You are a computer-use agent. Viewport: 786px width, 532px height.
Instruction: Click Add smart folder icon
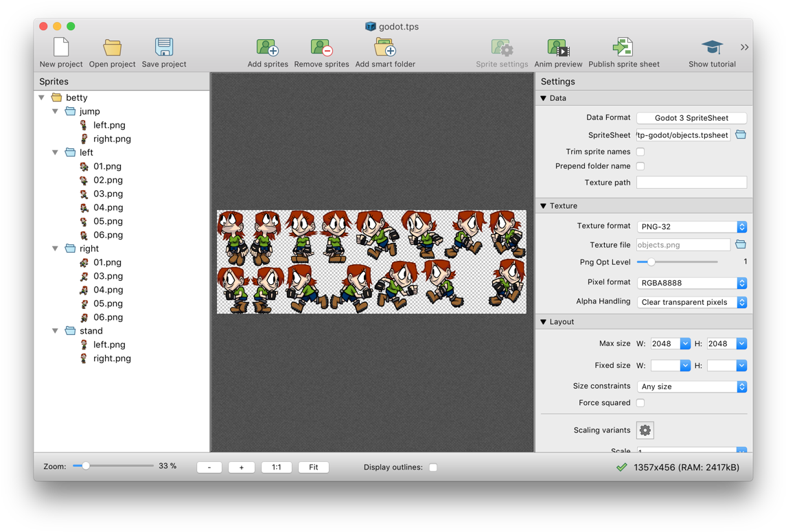click(385, 47)
